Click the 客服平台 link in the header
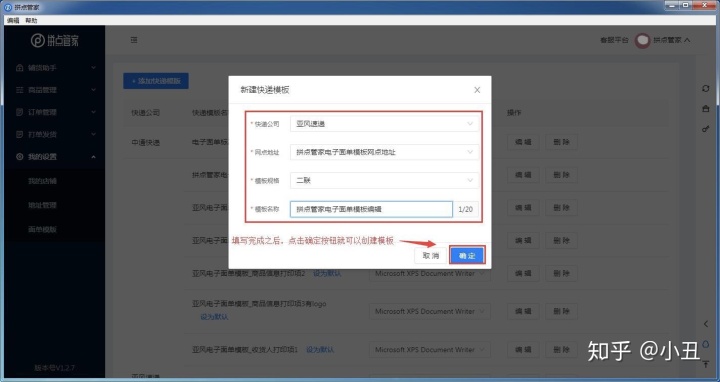 (614, 40)
